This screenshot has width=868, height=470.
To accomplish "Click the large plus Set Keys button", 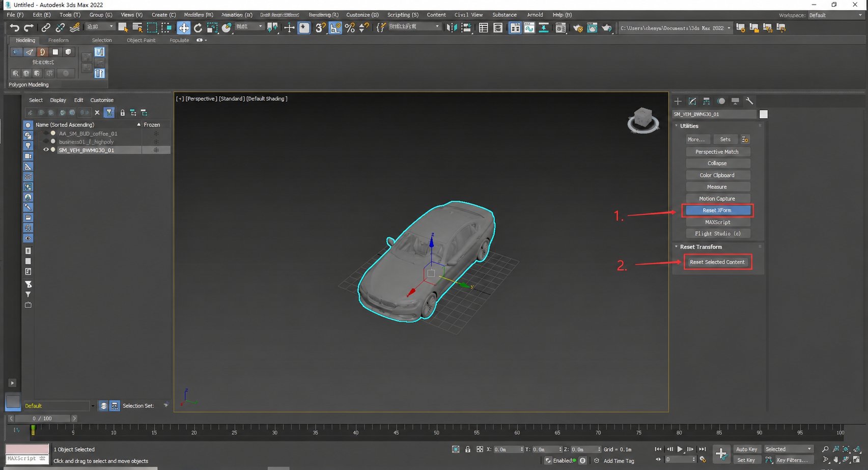I will [721, 454].
